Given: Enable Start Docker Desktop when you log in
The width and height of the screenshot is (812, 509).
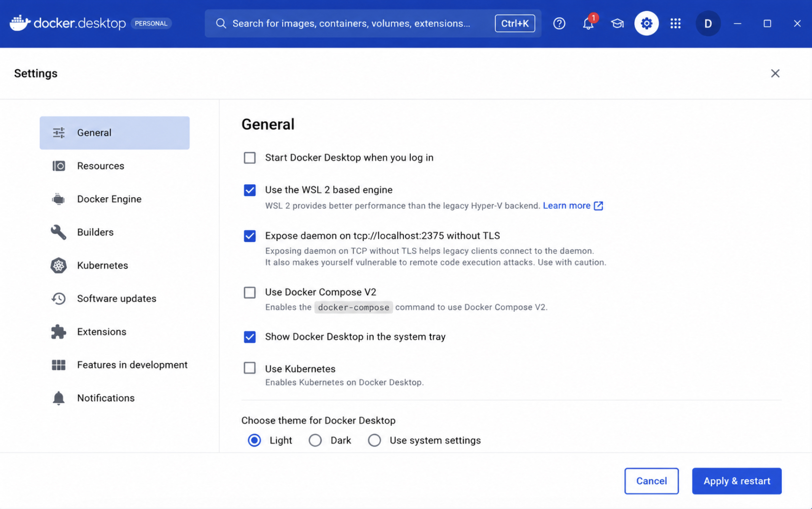Looking at the screenshot, I should pyautogui.click(x=250, y=158).
